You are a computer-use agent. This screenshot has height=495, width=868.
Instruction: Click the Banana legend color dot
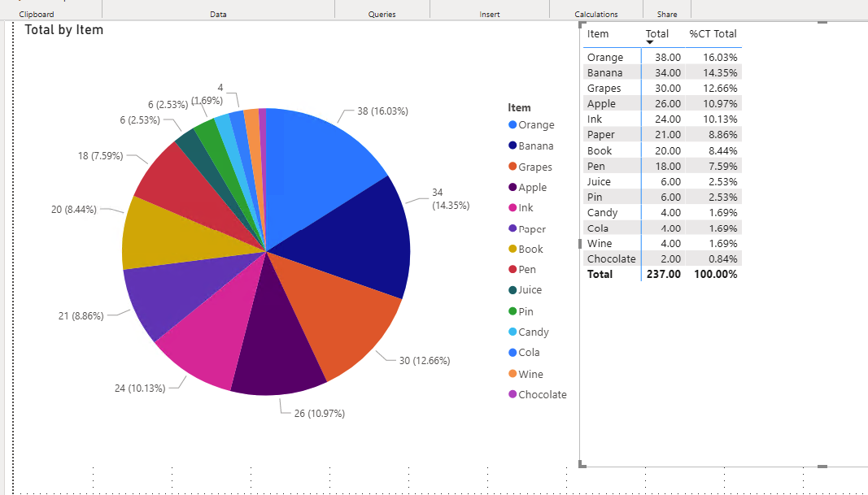512,145
